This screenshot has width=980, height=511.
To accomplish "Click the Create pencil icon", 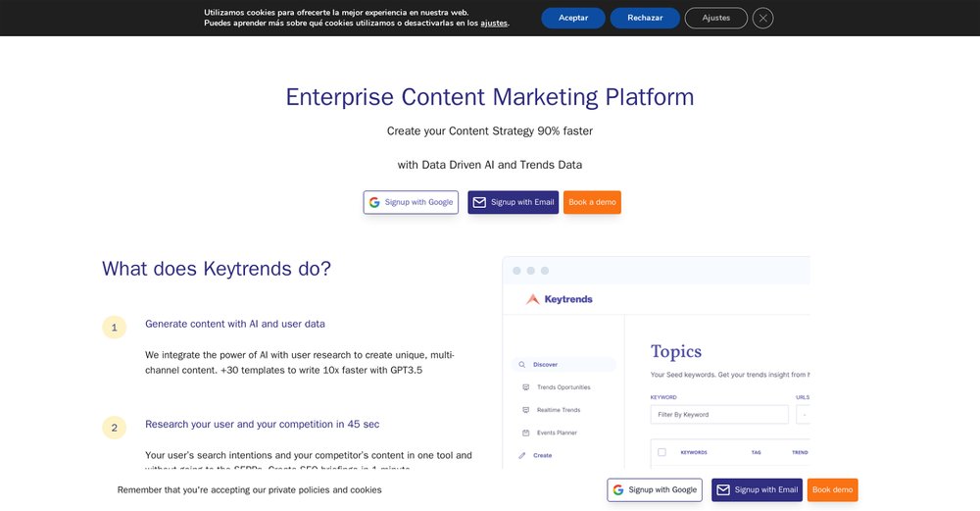I will click(x=522, y=455).
